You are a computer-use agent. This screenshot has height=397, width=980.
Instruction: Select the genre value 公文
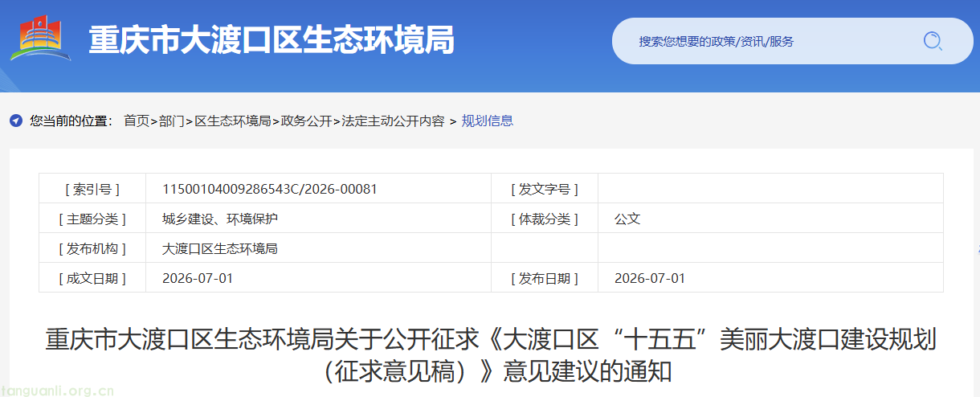point(627,219)
